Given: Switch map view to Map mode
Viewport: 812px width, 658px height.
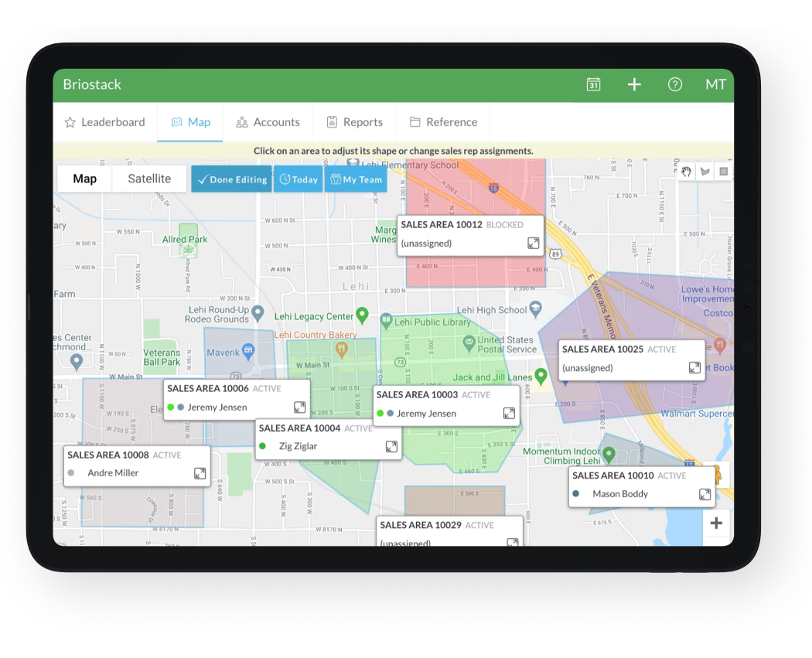Looking at the screenshot, I should 85,179.
